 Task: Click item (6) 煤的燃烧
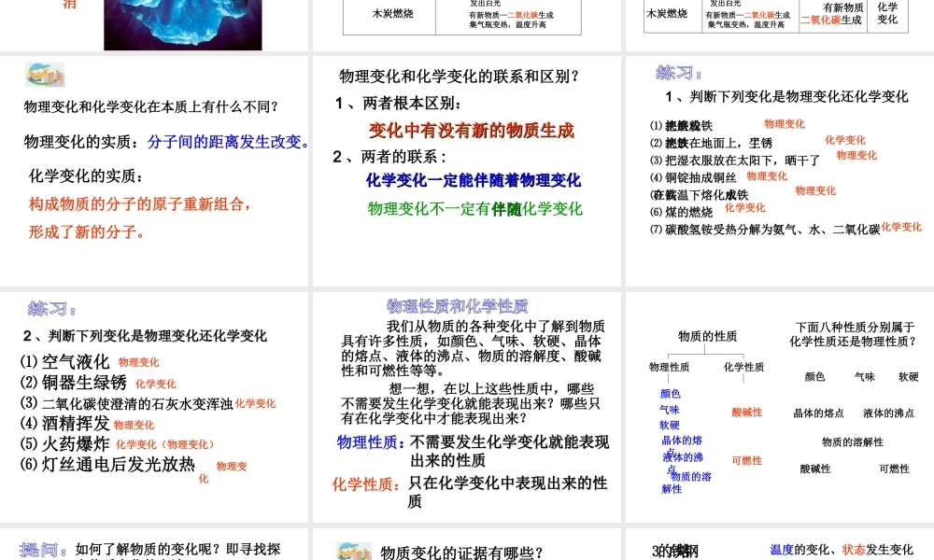(x=681, y=213)
